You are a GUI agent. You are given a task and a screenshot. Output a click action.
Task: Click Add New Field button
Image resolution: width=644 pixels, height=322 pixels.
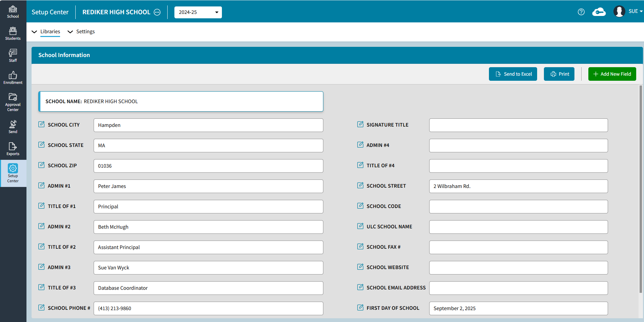(x=612, y=74)
